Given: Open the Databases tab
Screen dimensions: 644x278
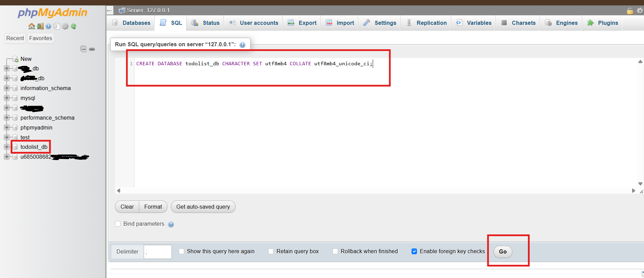Looking at the screenshot, I should click(x=131, y=23).
